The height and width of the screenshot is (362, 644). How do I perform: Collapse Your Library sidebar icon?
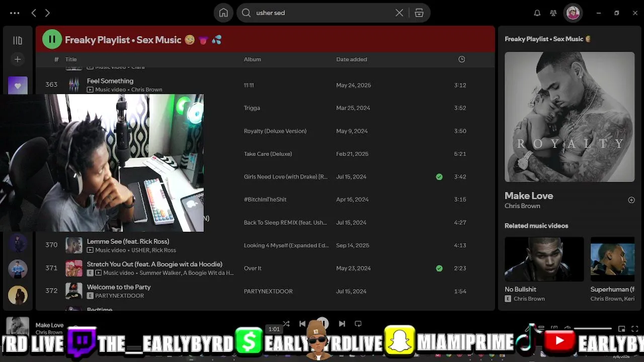point(18,41)
